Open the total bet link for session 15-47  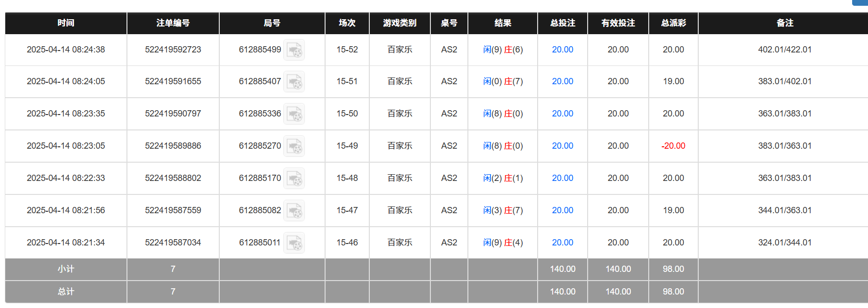(x=562, y=210)
